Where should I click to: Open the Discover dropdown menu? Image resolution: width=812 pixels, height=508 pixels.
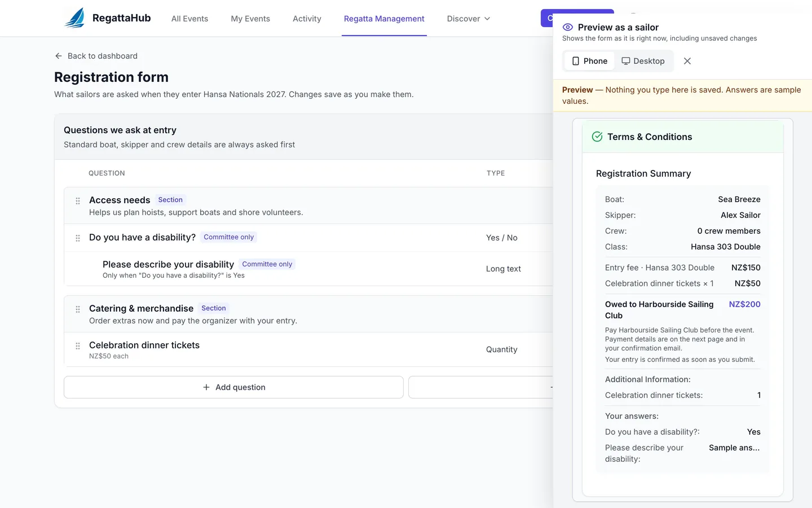(x=469, y=19)
